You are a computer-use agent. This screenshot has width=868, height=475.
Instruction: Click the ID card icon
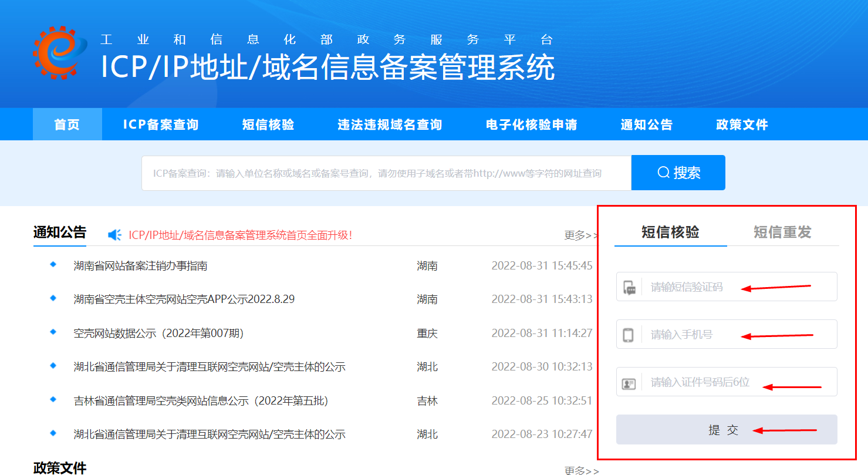point(629,383)
